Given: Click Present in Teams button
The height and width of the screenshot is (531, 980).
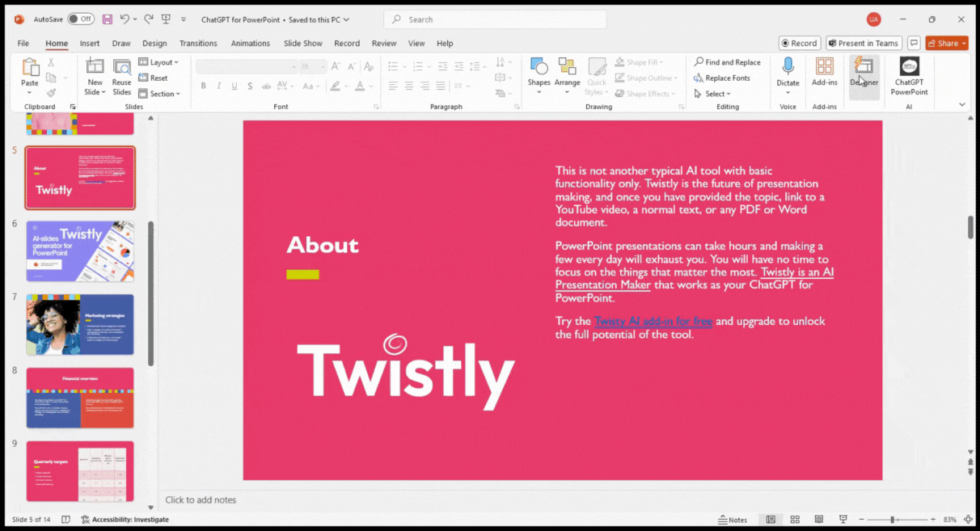Looking at the screenshot, I should click(x=864, y=44).
